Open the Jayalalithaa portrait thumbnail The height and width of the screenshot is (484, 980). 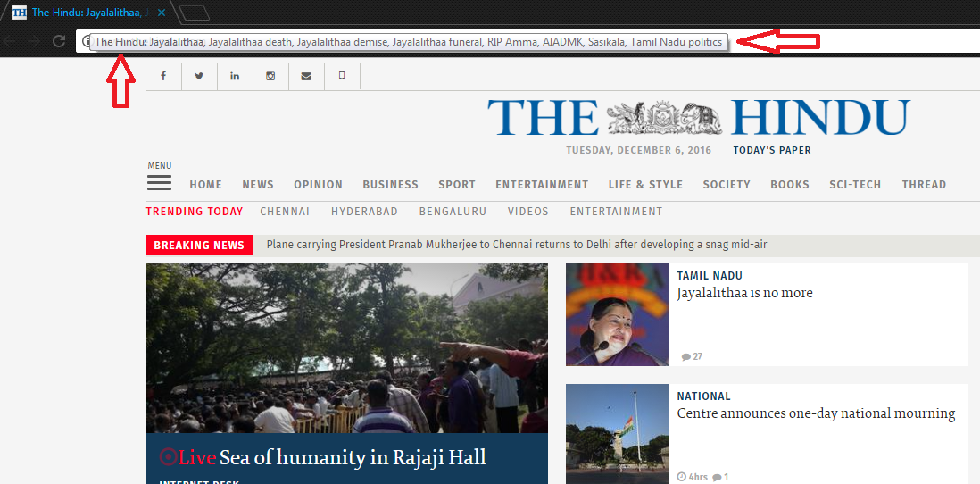point(617,314)
